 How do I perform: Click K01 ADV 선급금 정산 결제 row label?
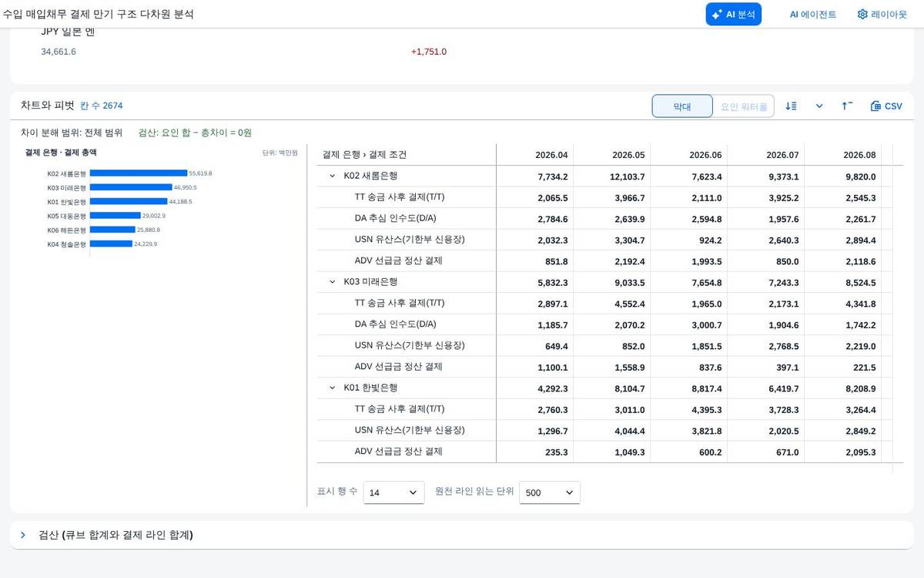[399, 452]
